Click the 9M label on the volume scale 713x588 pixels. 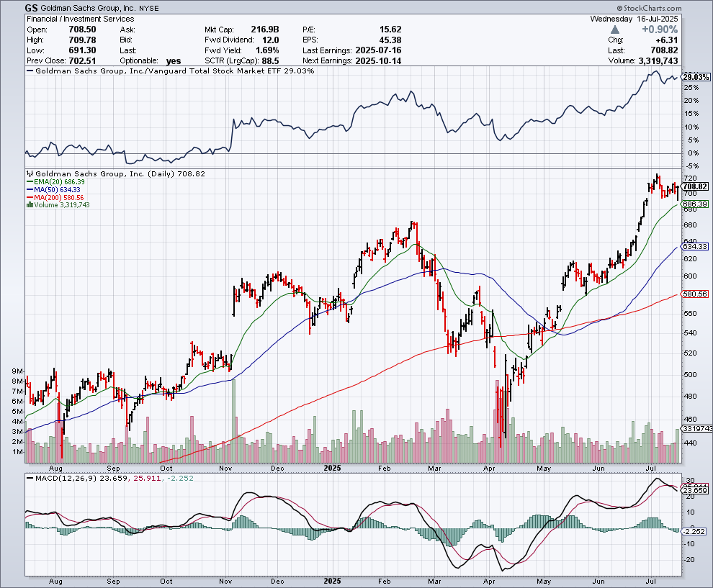tap(17, 371)
